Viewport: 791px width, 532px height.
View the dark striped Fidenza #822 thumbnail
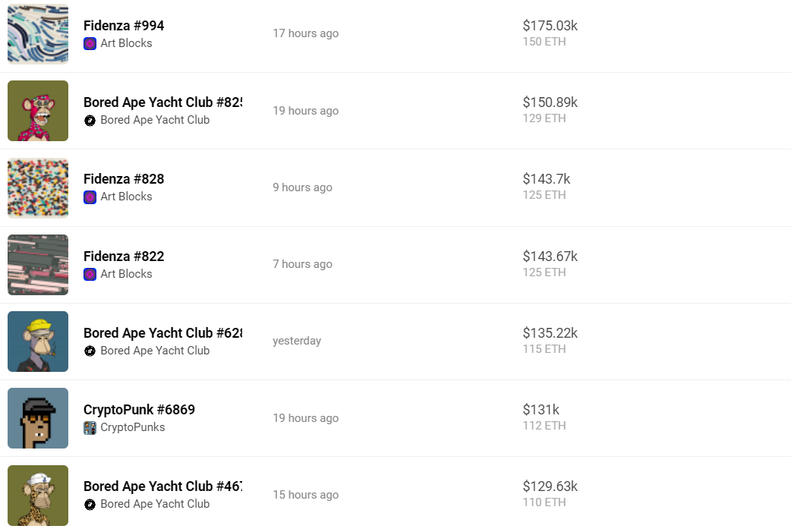38,265
